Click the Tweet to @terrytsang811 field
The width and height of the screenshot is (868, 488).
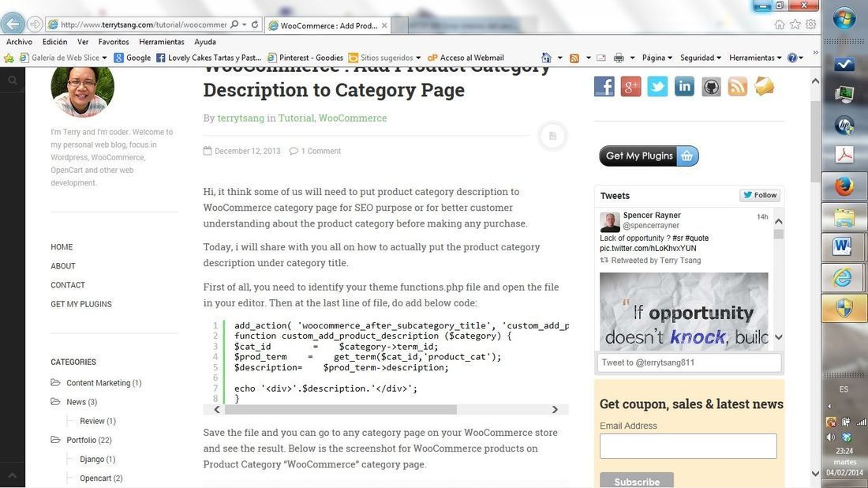coord(688,362)
